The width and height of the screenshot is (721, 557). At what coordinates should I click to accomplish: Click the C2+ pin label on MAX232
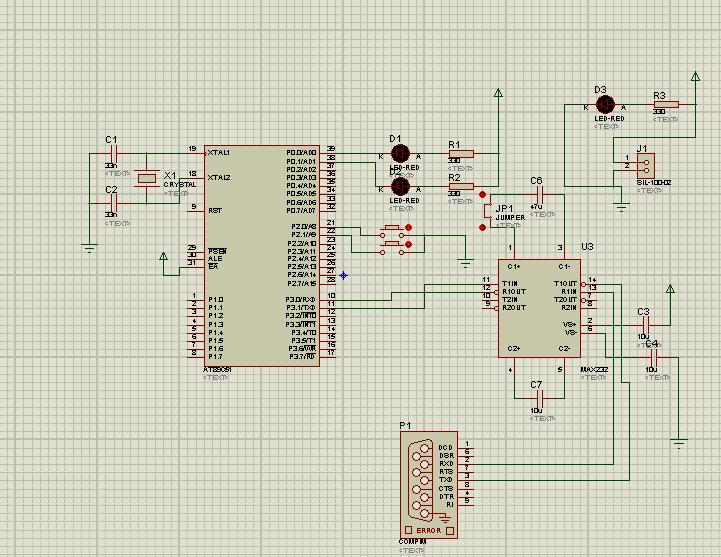pyautogui.click(x=514, y=349)
